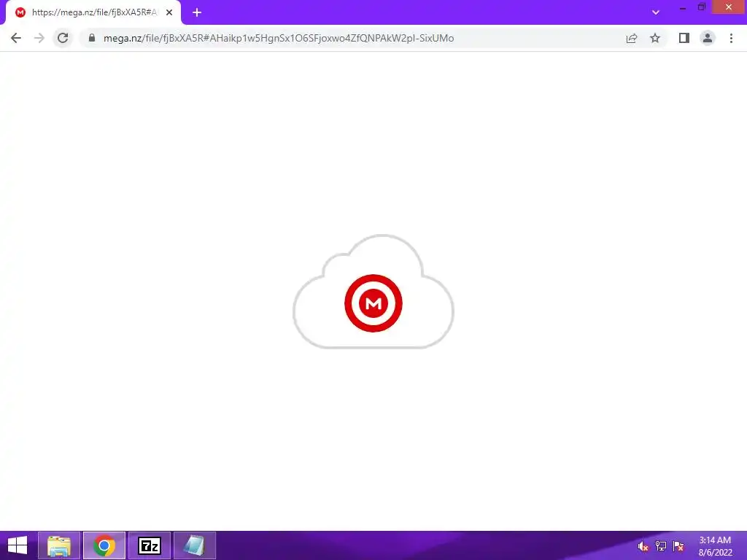Expand the tab search dropdown

(x=656, y=12)
